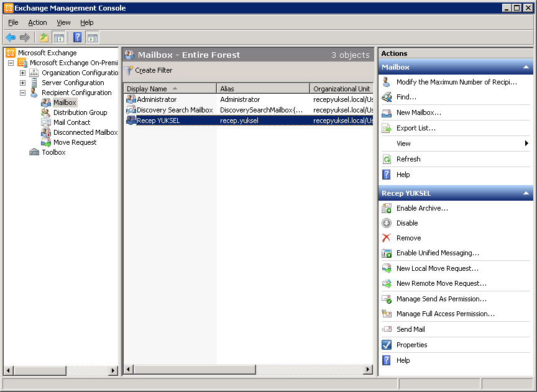The image size is (537, 392).
Task: Click the Forward arrow toolbar icon
Action: pyautogui.click(x=25, y=37)
